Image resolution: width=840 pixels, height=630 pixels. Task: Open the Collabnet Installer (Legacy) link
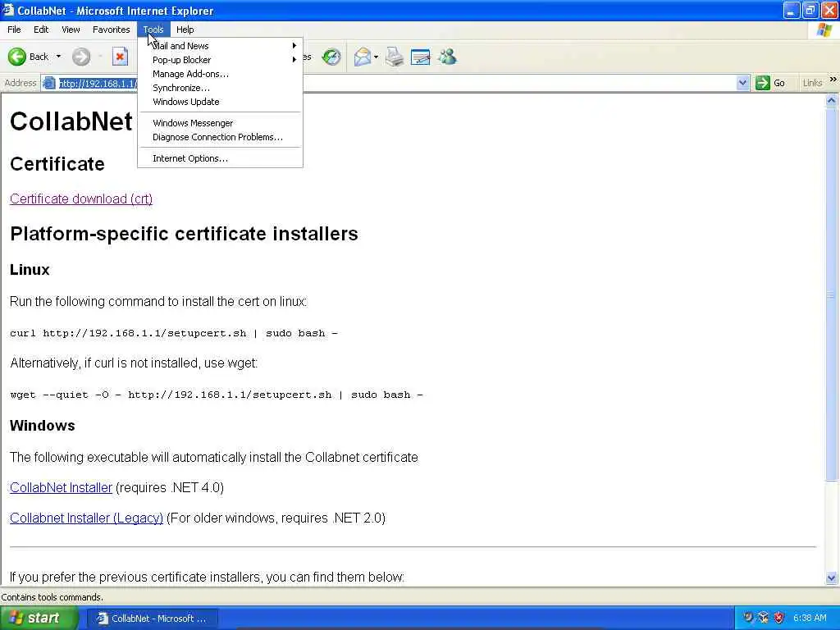86,518
